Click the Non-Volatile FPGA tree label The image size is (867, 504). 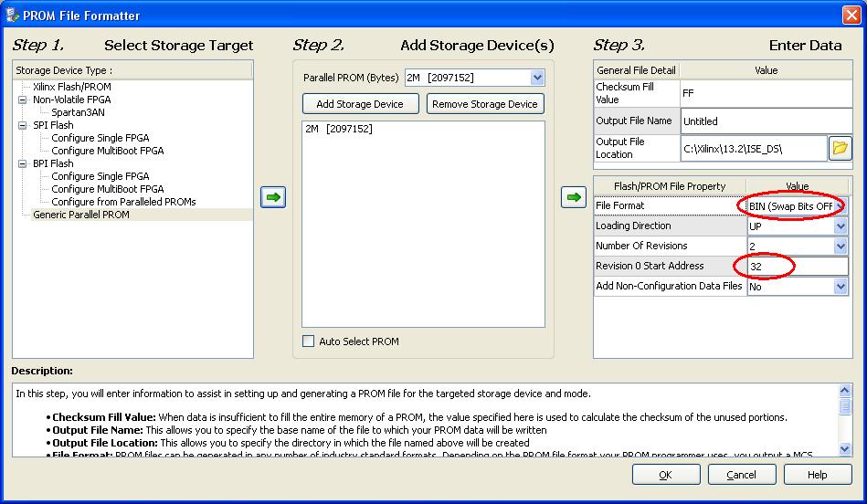[x=72, y=100]
